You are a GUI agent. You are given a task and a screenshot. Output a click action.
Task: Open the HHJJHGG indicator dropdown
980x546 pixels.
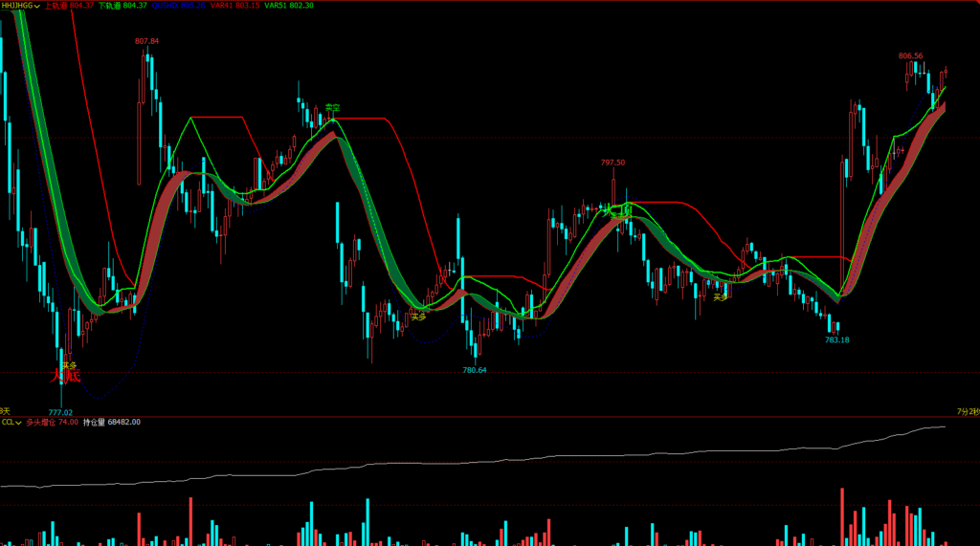[36, 6]
